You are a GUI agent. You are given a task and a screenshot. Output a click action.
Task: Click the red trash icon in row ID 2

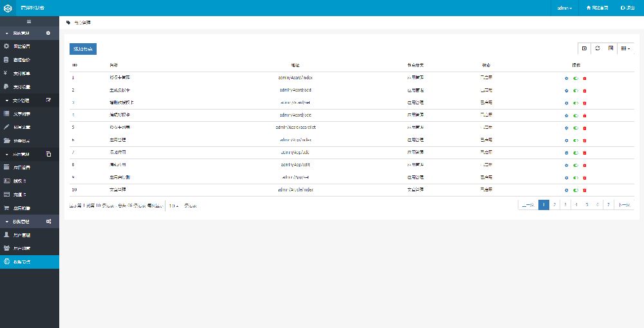(585, 91)
